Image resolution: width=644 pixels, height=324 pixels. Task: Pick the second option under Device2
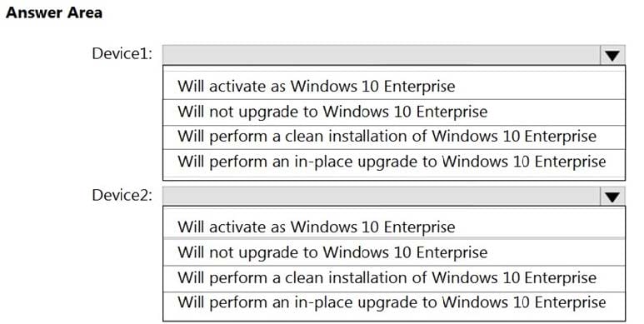click(394, 252)
